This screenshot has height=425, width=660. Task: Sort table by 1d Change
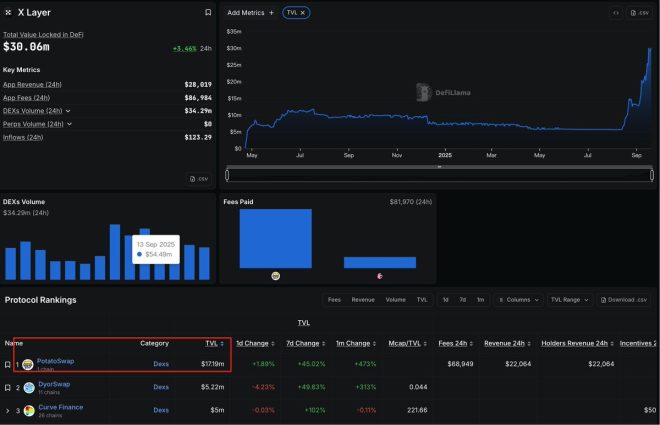click(255, 343)
